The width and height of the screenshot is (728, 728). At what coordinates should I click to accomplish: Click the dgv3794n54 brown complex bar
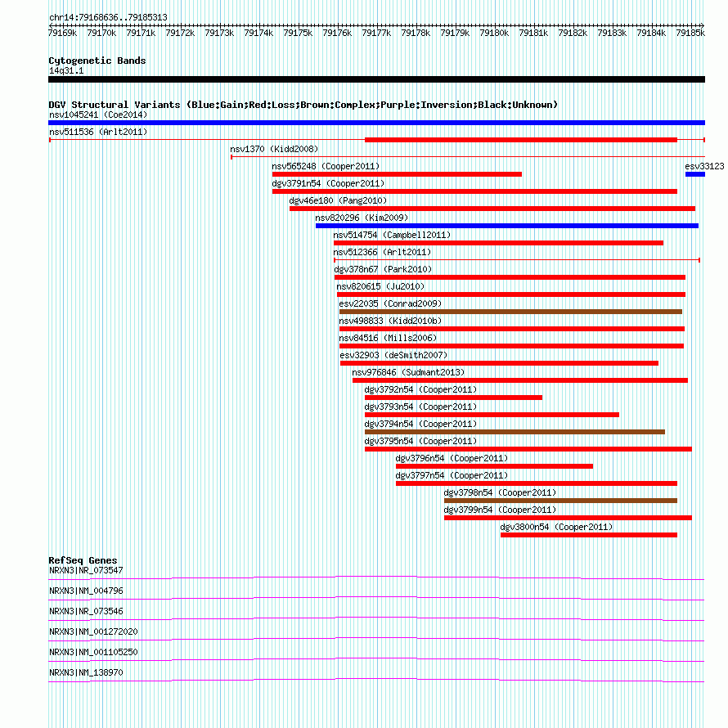pos(515,432)
